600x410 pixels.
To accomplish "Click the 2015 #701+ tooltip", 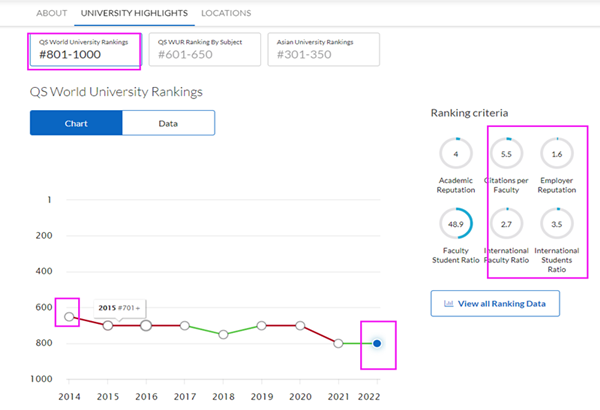I will click(119, 308).
